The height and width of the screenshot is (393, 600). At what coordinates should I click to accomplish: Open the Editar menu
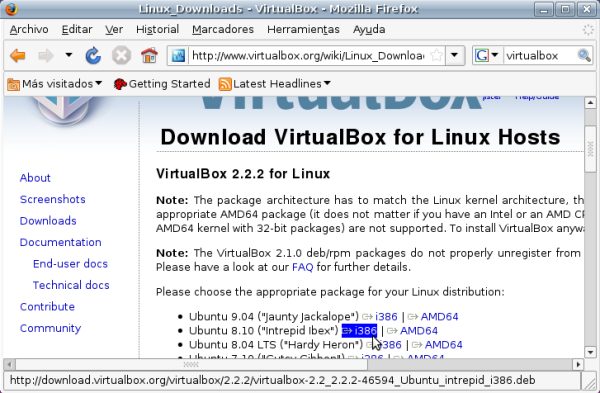(77, 29)
